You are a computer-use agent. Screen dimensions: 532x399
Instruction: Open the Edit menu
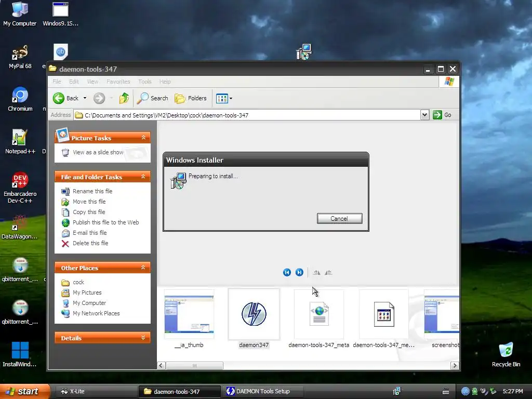click(74, 82)
